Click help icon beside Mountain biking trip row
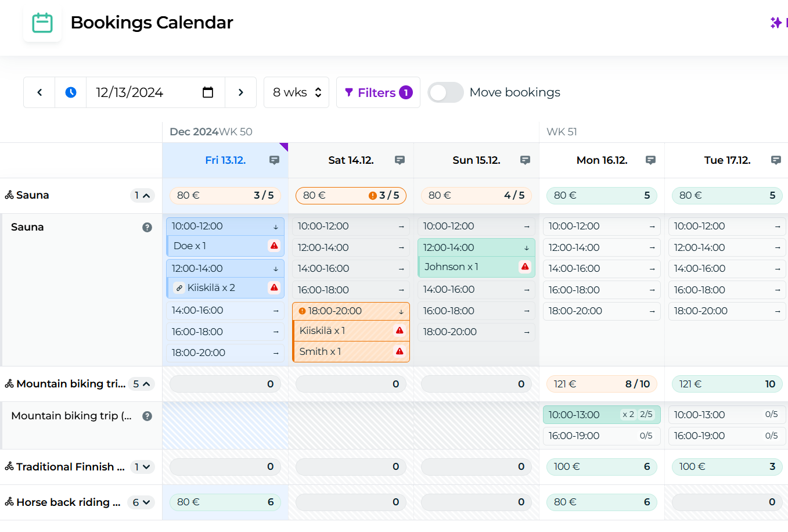The height and width of the screenshot is (532, 788). (x=147, y=416)
